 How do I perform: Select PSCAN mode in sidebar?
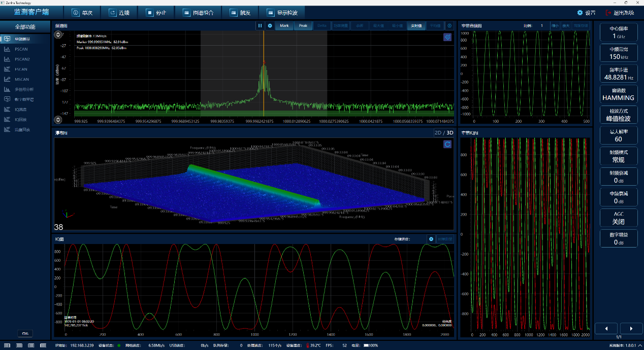[x=25, y=49]
